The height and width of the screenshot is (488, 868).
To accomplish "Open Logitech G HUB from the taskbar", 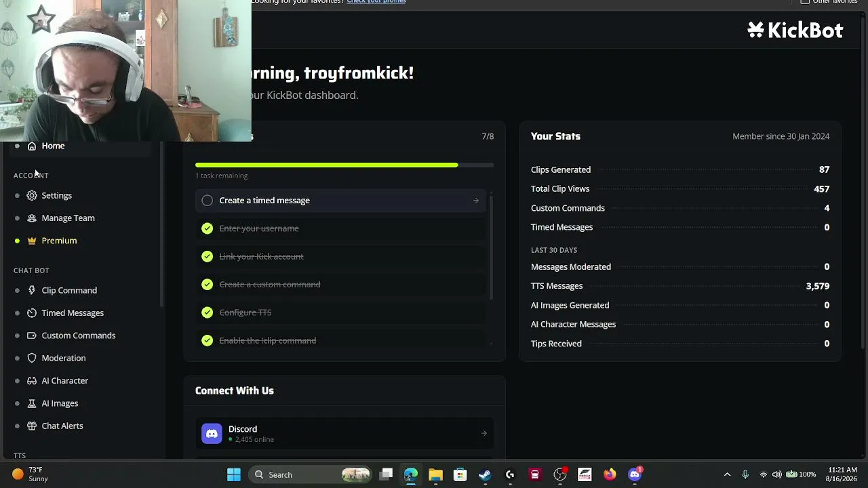I will [510, 474].
